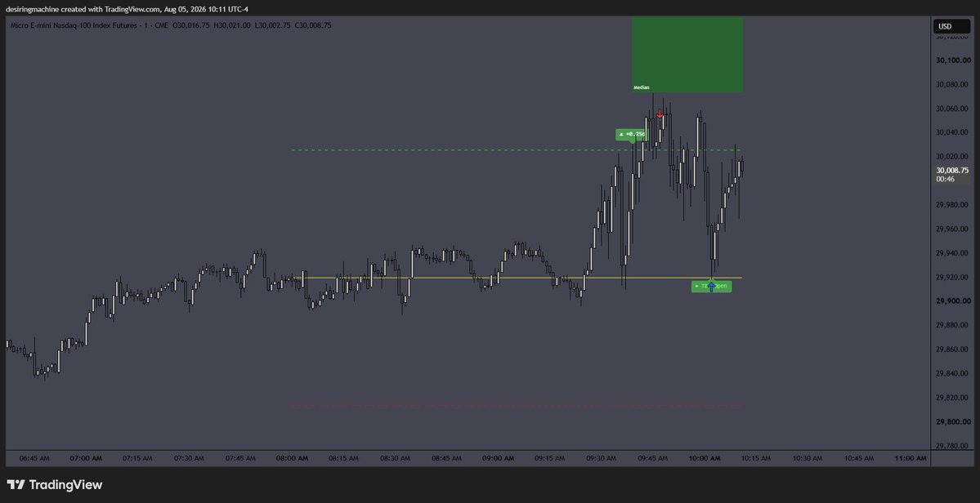Image resolution: width=980 pixels, height=503 pixels.
Task: Click the green label at yellow line
Action: click(711, 287)
